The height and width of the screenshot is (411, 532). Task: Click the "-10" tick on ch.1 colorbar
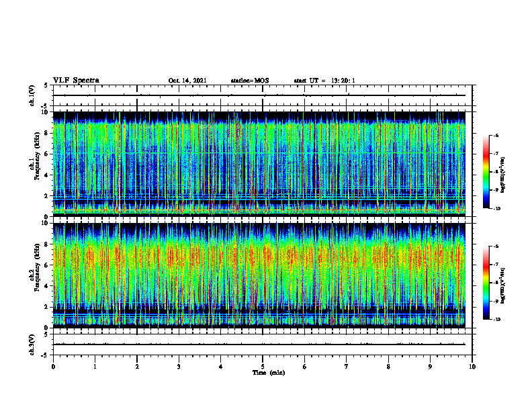(x=497, y=208)
